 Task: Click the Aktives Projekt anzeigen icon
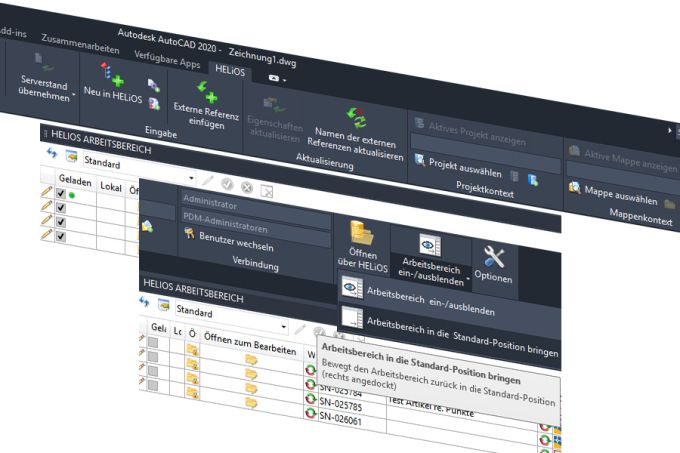point(419,123)
